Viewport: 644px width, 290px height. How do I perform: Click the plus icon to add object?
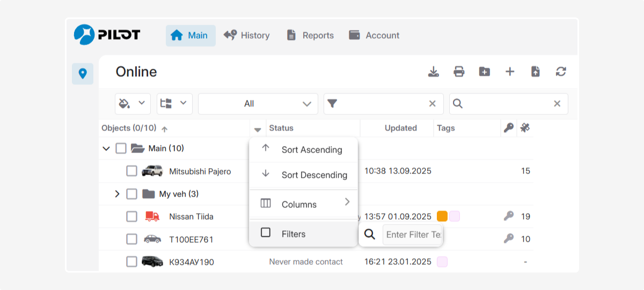pyautogui.click(x=510, y=71)
